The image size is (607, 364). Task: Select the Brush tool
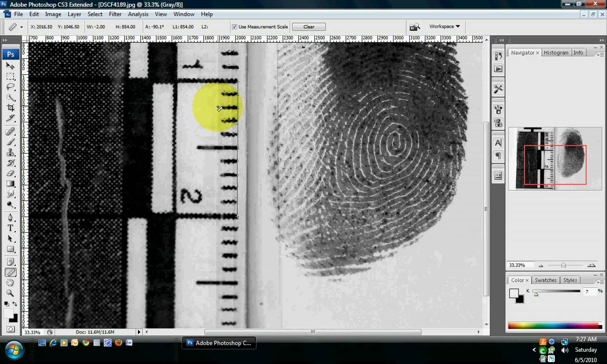coord(10,142)
